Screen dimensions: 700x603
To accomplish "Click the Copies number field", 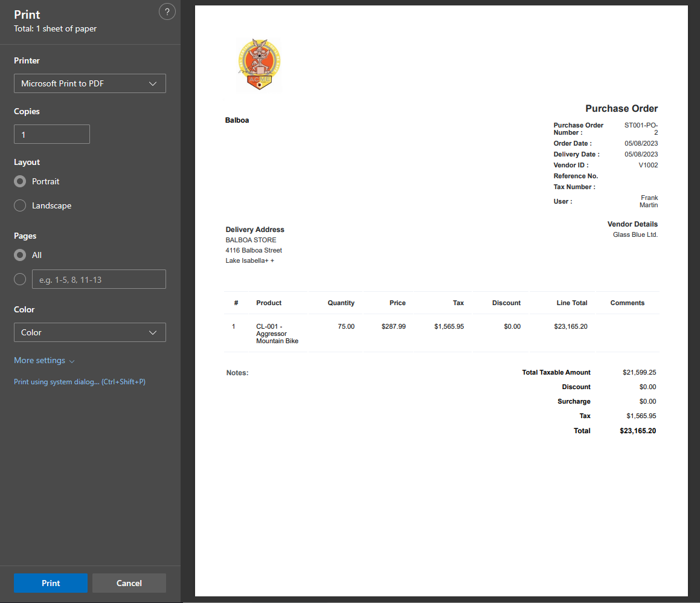I will pyautogui.click(x=52, y=134).
